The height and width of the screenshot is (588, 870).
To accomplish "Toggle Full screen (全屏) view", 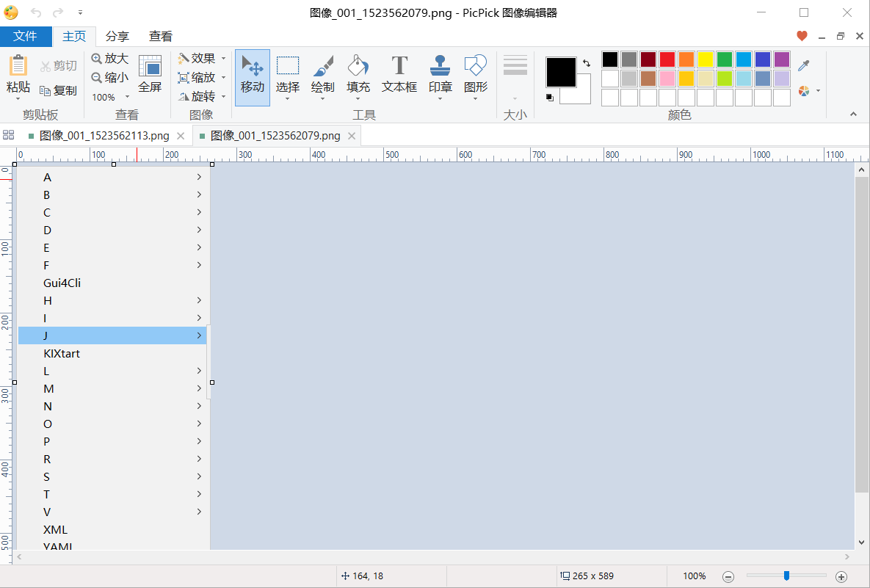I will pyautogui.click(x=150, y=75).
